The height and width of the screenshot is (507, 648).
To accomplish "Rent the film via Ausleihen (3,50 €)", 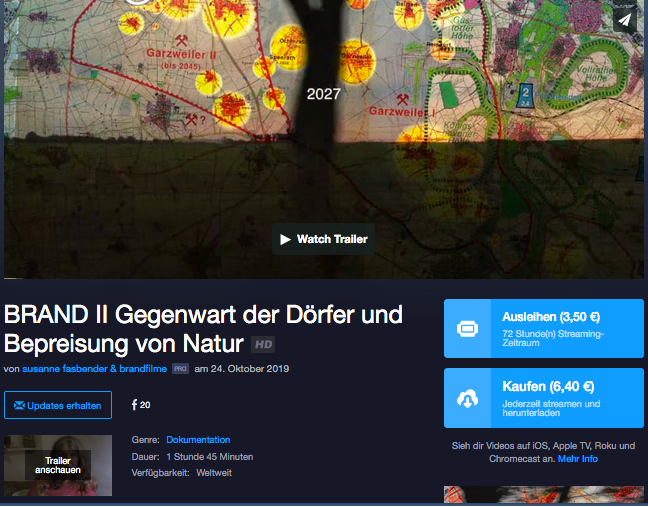I will click(x=544, y=328).
